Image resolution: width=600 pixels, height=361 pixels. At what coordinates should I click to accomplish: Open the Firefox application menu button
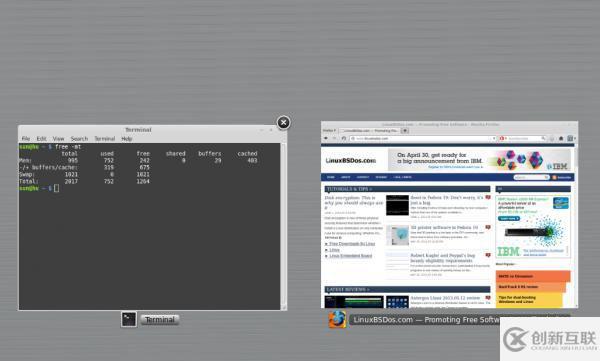point(329,131)
